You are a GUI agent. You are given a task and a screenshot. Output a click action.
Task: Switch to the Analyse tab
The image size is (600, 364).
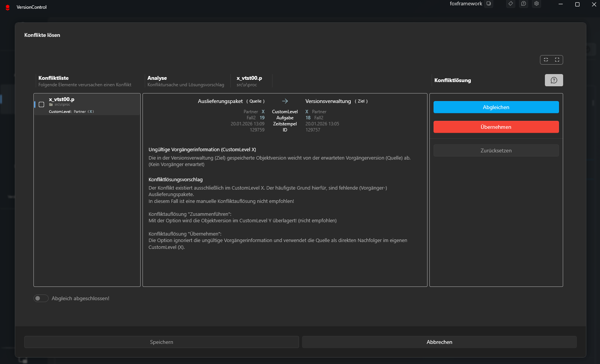(x=186, y=81)
